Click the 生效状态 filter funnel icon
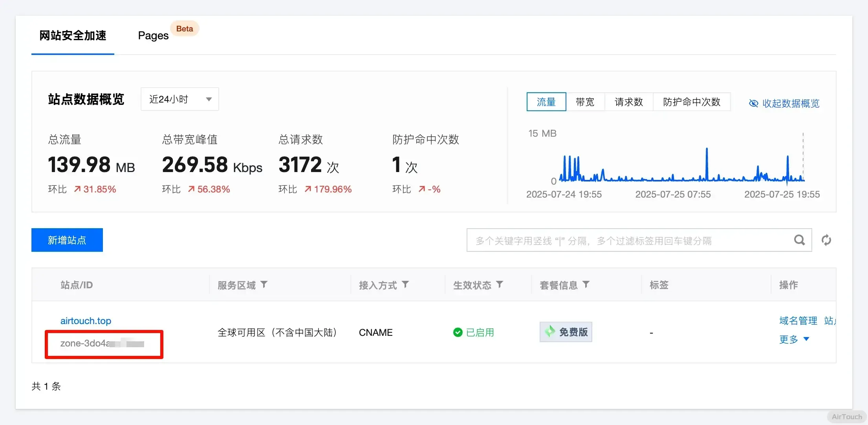The height and width of the screenshot is (425, 868). pyautogui.click(x=500, y=284)
